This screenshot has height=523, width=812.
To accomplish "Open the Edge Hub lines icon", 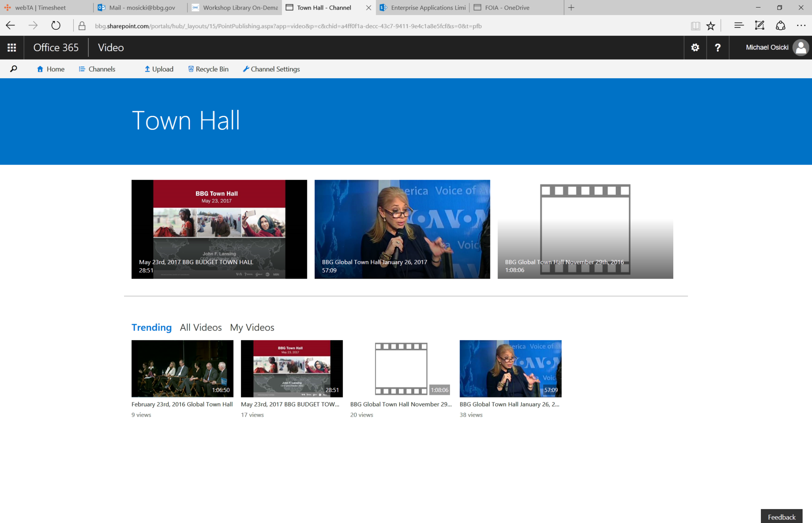I will point(739,26).
